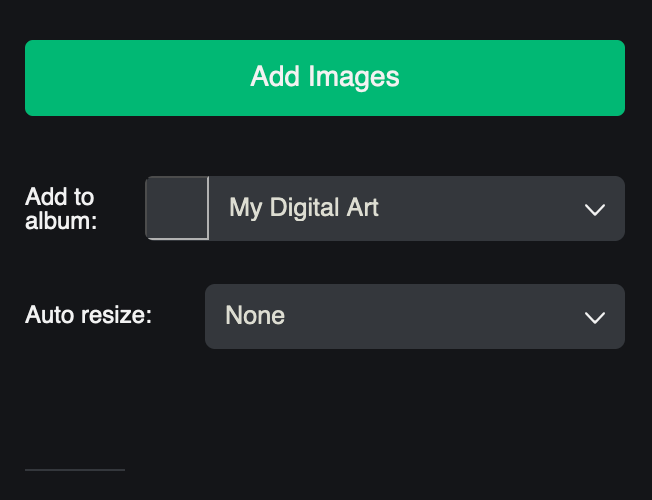Expand album list via down arrow
This screenshot has height=500, width=652.
click(x=594, y=209)
